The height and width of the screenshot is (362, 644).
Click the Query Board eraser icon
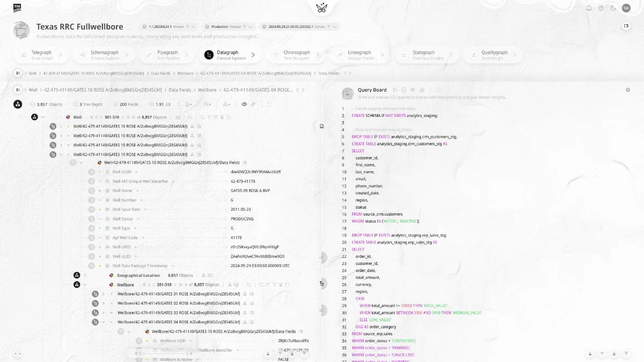422,90
